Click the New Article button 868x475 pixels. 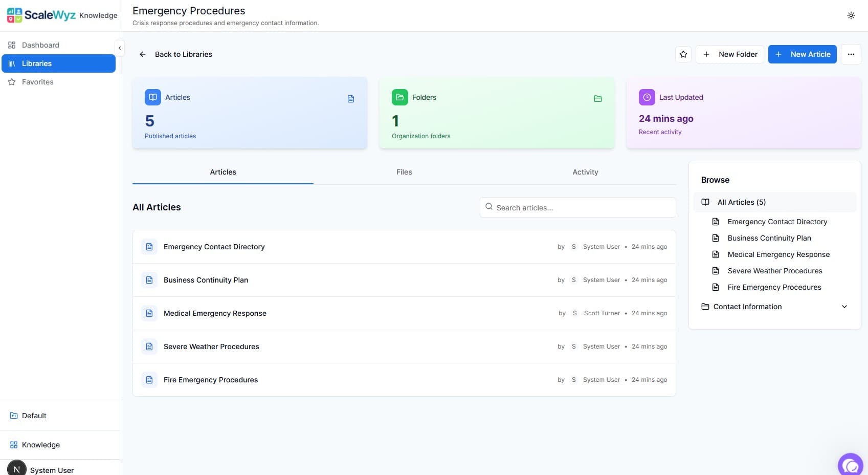click(x=802, y=54)
